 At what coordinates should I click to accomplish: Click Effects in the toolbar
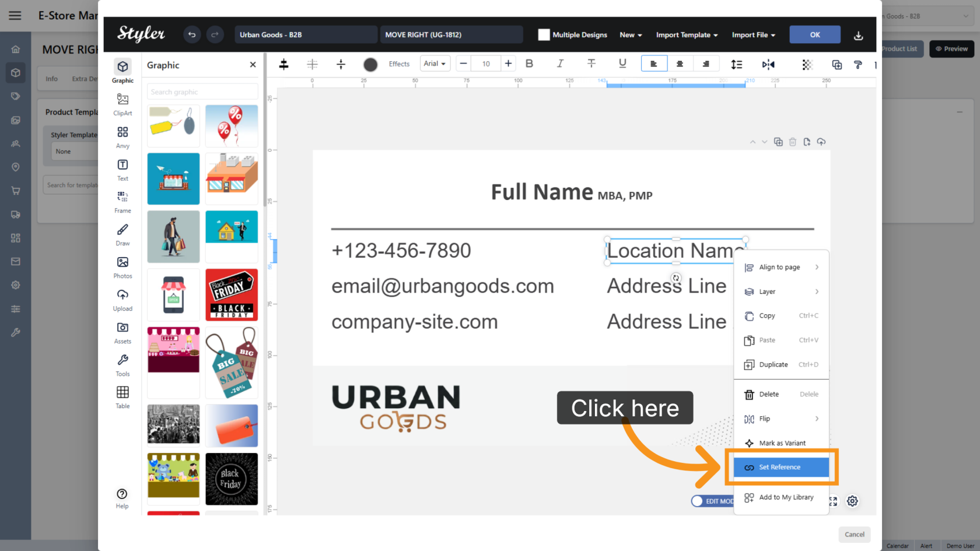click(399, 64)
